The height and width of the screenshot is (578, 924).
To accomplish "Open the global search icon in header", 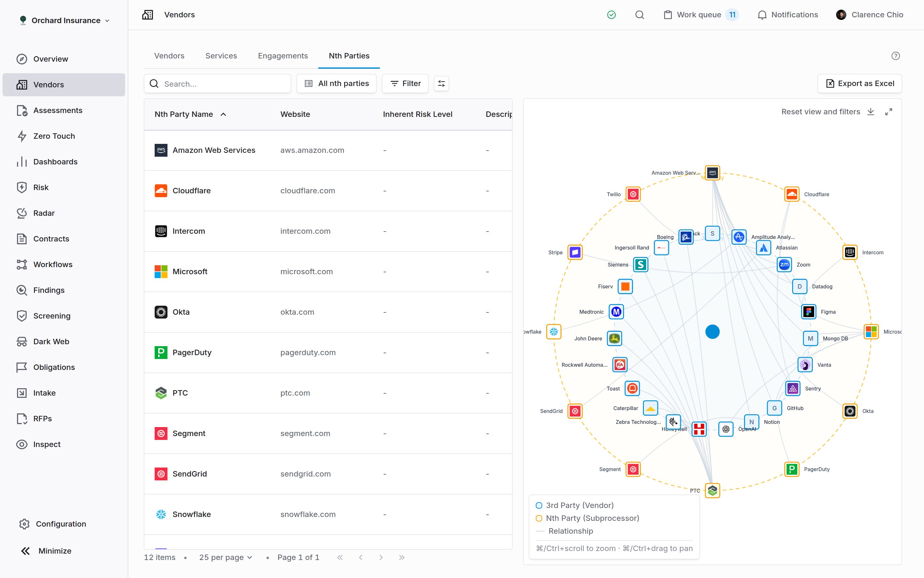I will [x=639, y=15].
